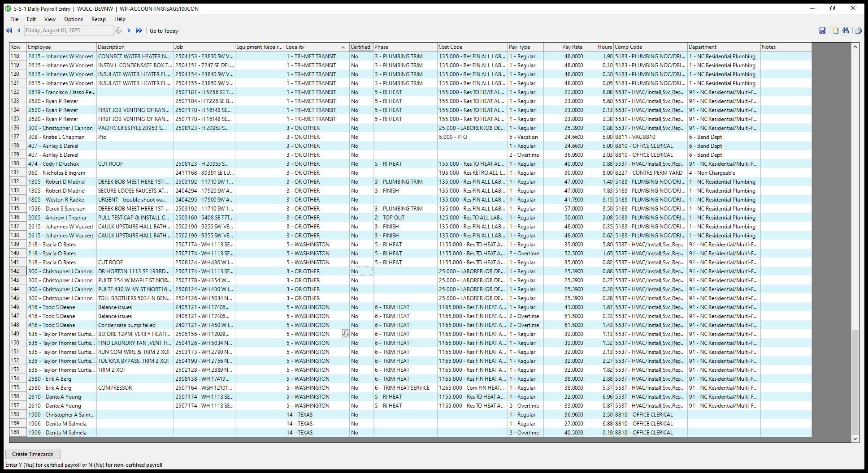Viewport: 868px width, 473px height.
Task: Jump to the last payroll date record
Action: tap(139, 30)
